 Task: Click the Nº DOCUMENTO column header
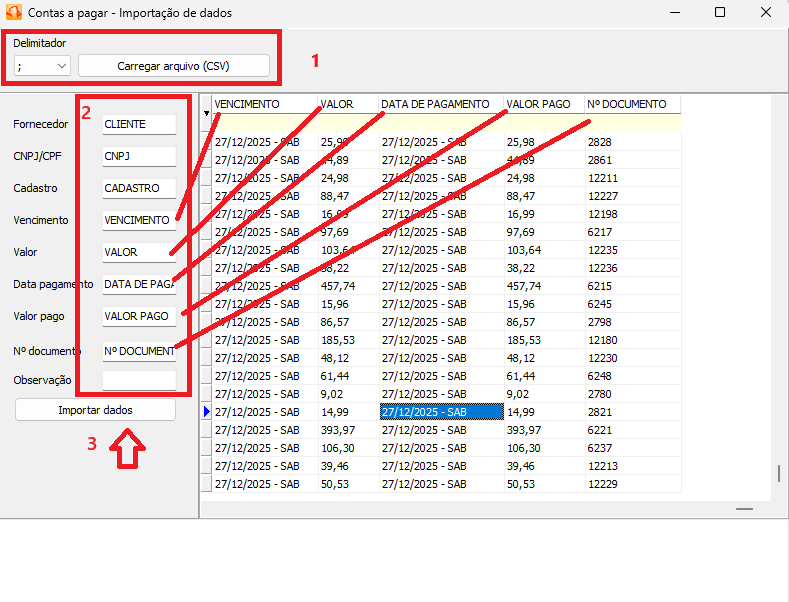[x=632, y=104]
